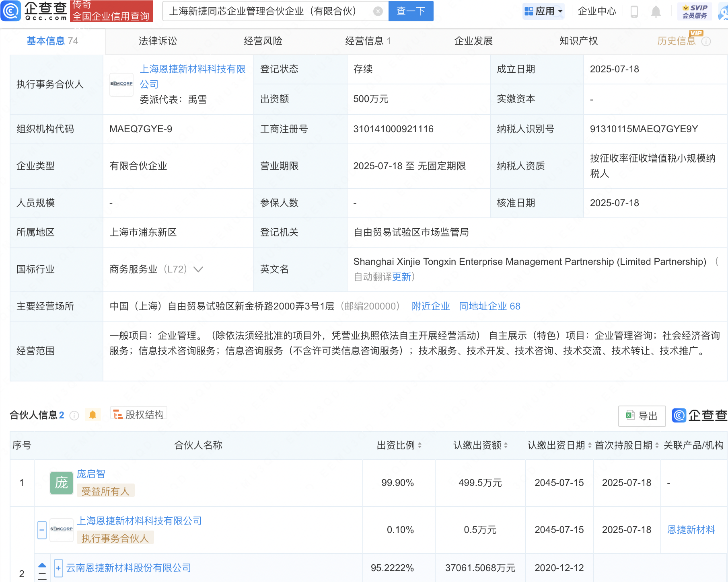The height and width of the screenshot is (582, 728).
Task: Open the notification bell in the header
Action: (x=656, y=12)
